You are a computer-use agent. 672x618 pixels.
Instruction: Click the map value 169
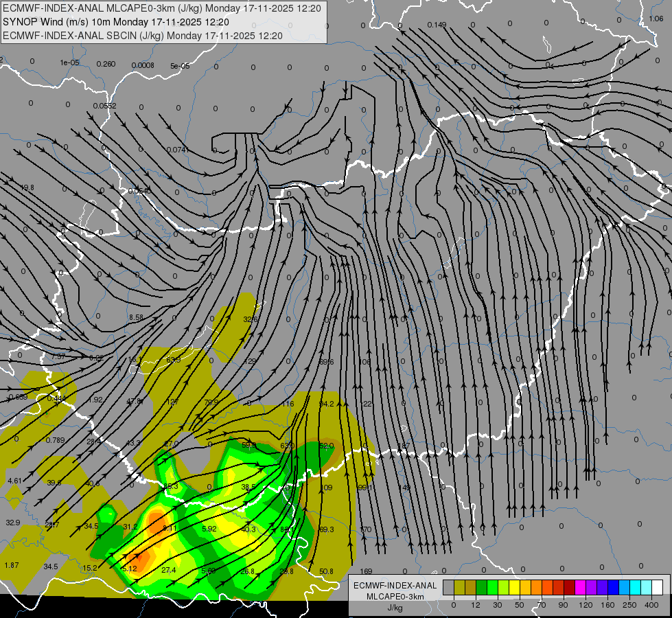pos(366,571)
